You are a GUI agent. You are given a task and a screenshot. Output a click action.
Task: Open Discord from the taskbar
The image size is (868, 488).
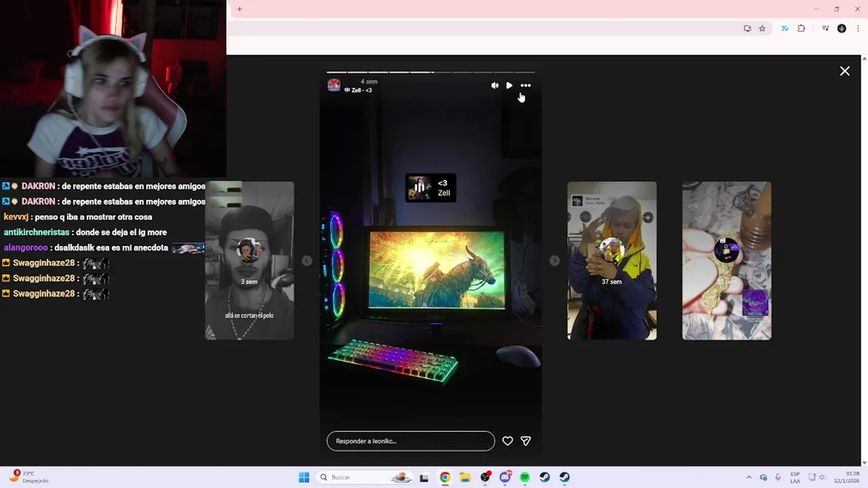(x=505, y=477)
